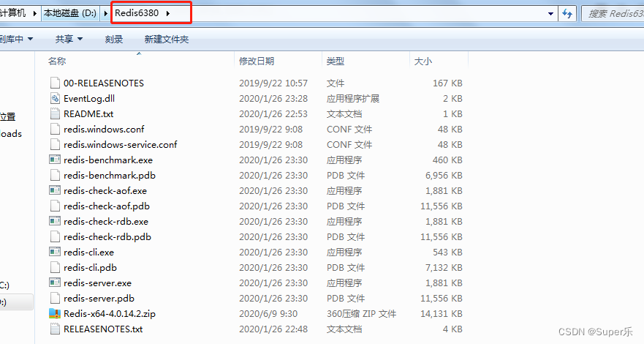Select file name 00-RELEASENOTES
This screenshot has height=344, width=644.
[x=104, y=83]
